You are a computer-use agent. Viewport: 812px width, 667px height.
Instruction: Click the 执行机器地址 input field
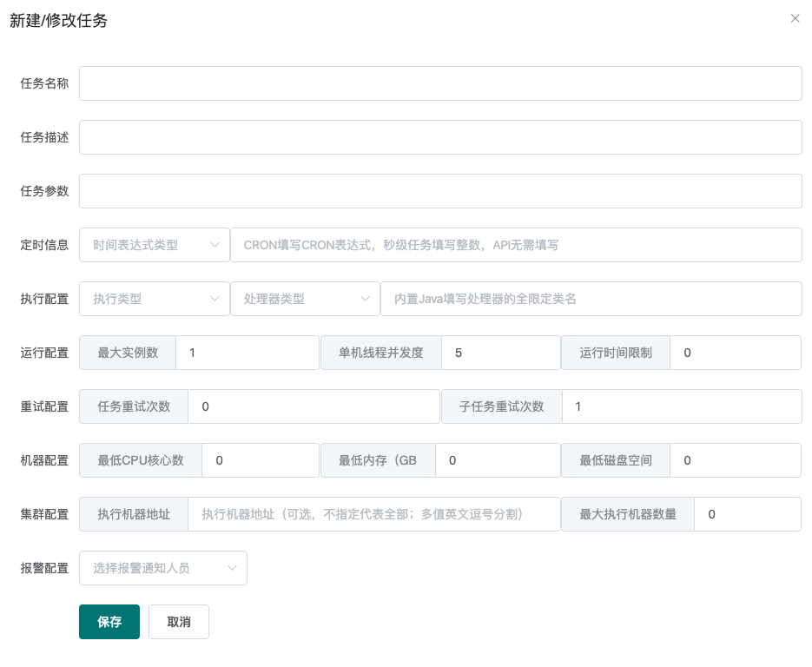coord(374,514)
